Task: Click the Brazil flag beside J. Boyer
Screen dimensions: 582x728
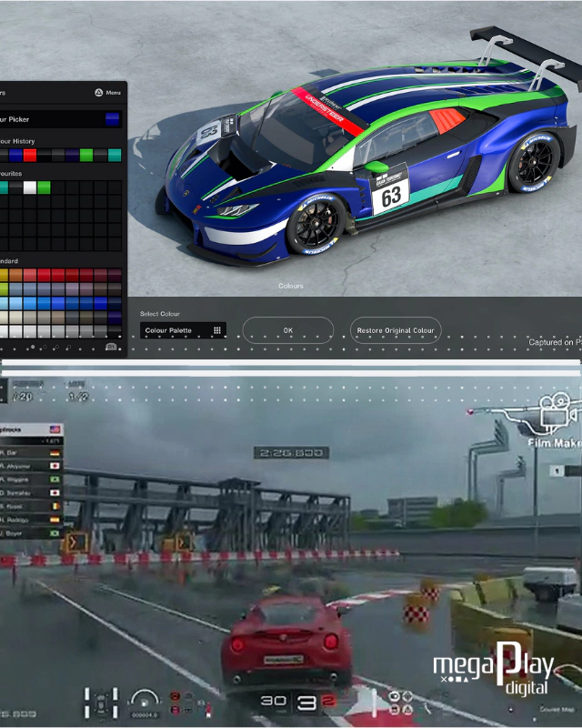Action: pyautogui.click(x=55, y=533)
